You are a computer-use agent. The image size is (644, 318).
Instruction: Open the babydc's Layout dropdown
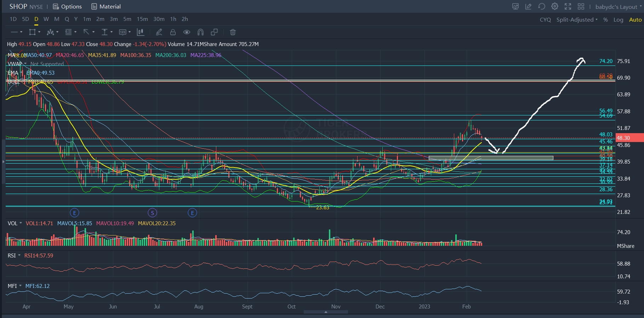[x=618, y=7]
